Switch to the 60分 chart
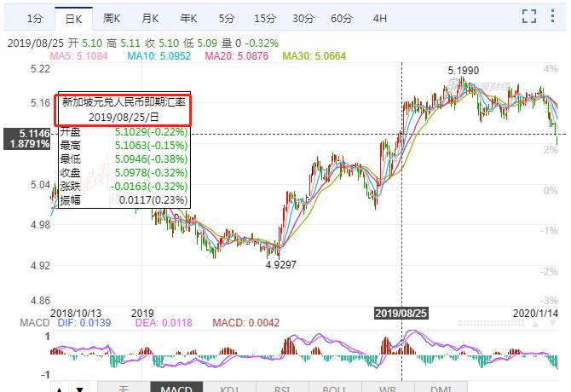The height and width of the screenshot is (392, 571). (x=342, y=18)
